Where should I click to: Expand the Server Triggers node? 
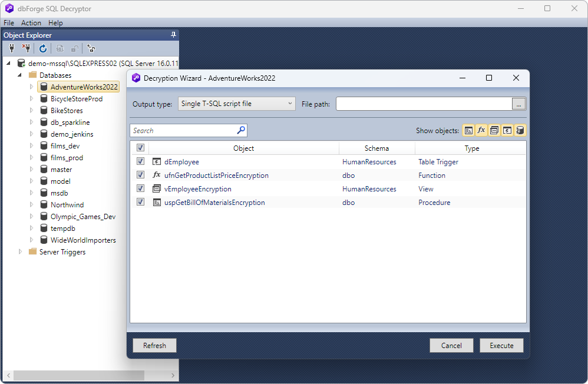(20, 251)
